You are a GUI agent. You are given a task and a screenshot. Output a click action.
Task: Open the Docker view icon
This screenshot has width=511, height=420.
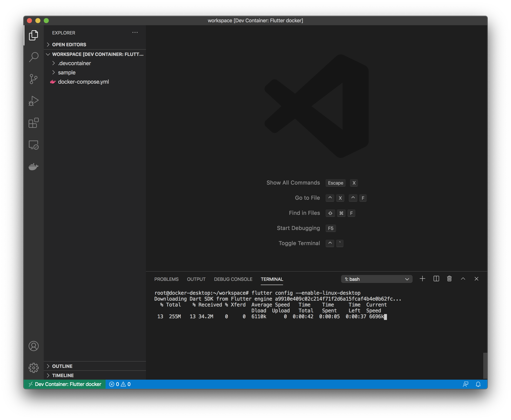click(x=33, y=167)
